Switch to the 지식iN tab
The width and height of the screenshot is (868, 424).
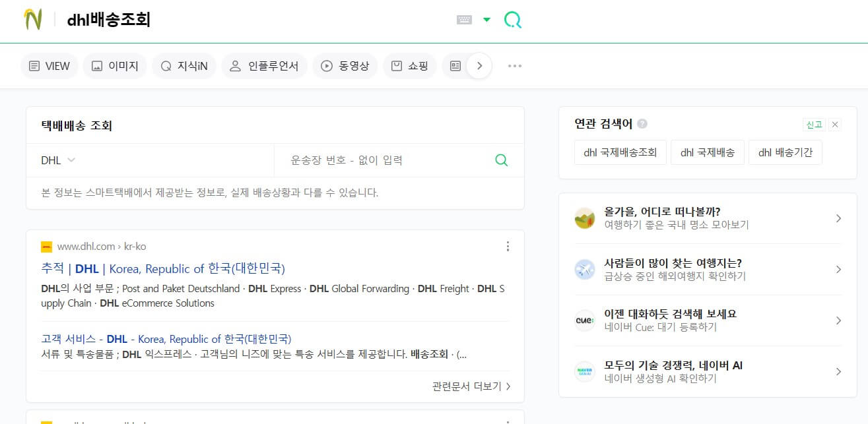pos(184,66)
